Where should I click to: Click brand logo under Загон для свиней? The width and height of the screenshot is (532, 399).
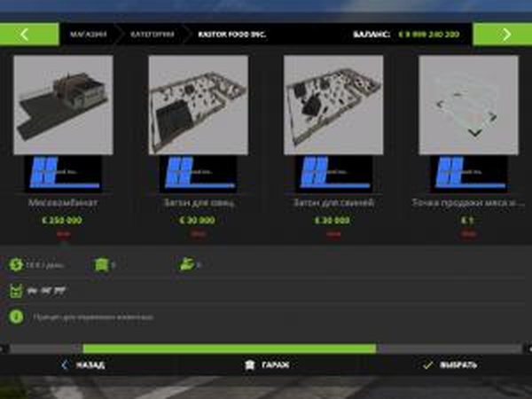tap(333, 173)
